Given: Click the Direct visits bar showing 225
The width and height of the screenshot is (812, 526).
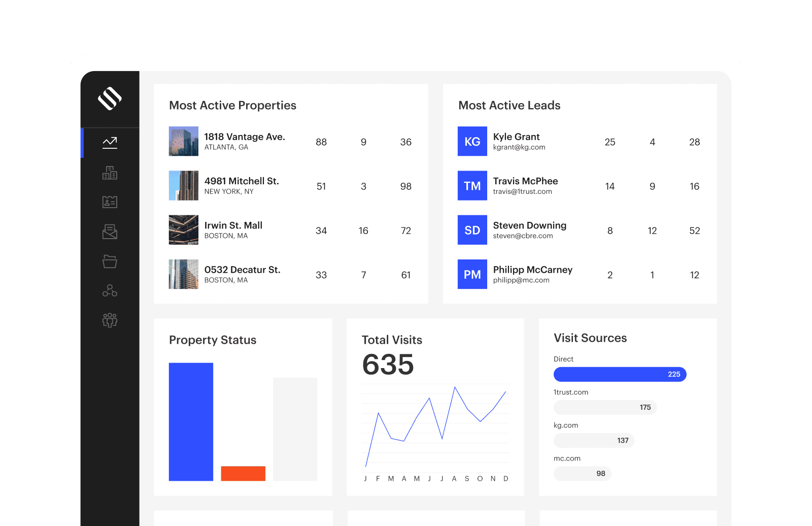Looking at the screenshot, I should (x=620, y=374).
